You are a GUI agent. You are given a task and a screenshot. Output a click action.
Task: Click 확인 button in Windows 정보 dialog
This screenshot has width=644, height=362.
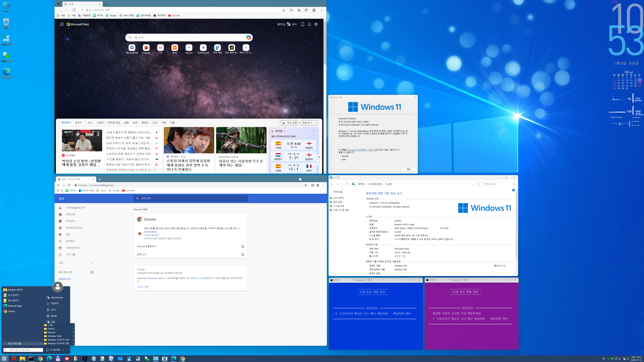(409, 169)
